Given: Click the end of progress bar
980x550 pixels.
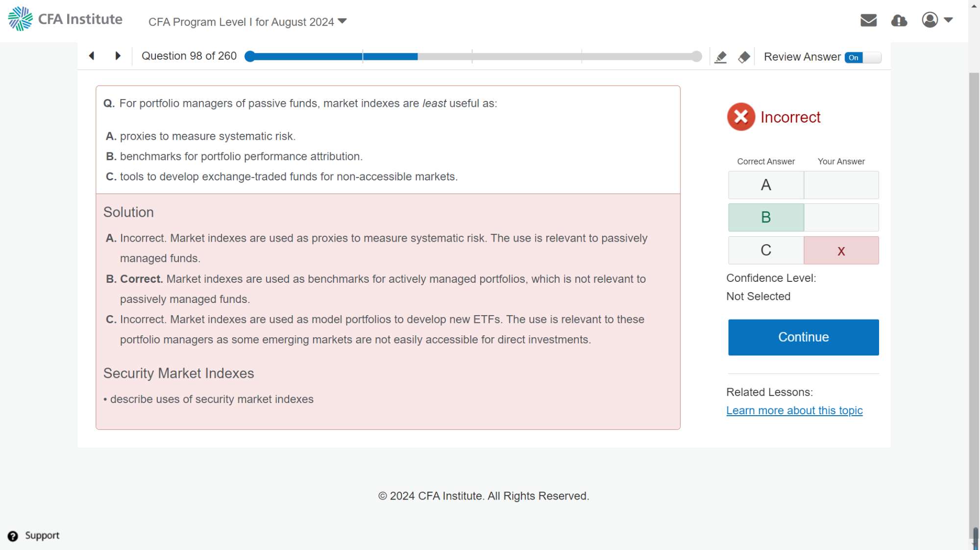Looking at the screenshot, I should [696, 56].
